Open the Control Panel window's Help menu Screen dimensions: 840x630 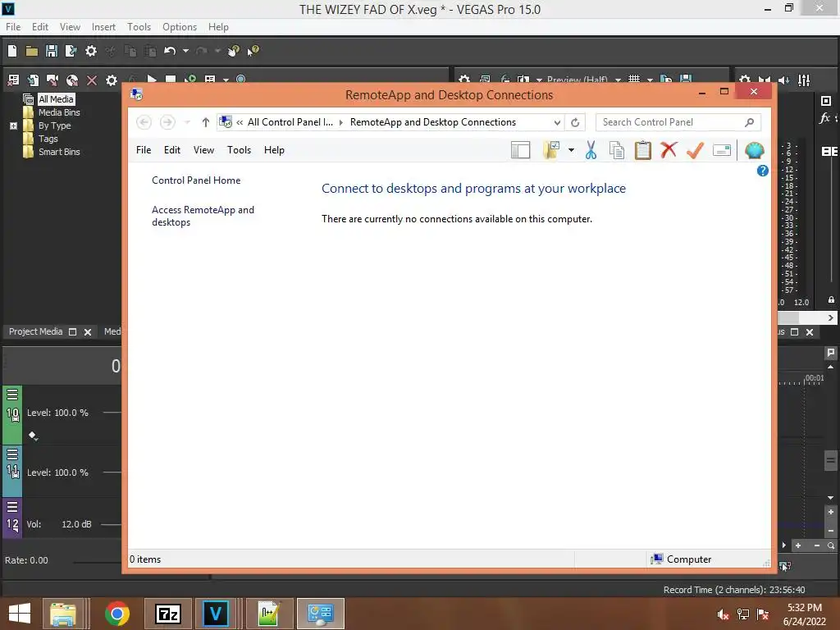[x=274, y=150]
